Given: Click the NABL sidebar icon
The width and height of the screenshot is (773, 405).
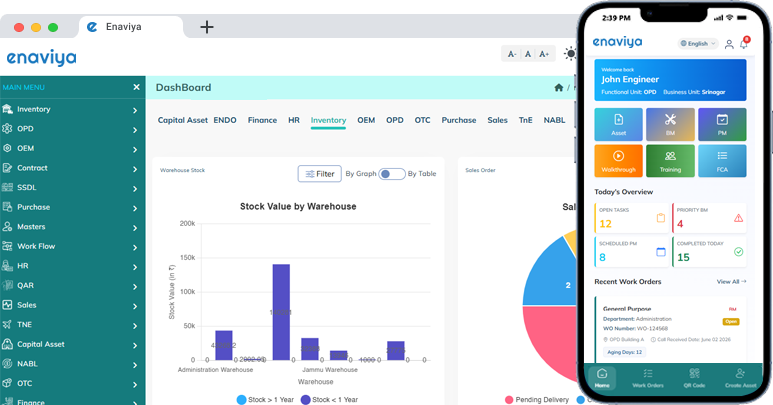Looking at the screenshot, I should click(x=7, y=364).
